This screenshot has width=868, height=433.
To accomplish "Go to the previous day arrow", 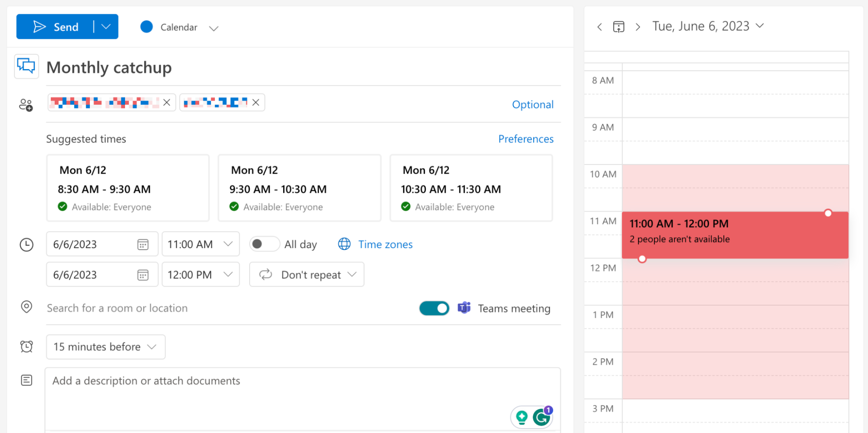I will coord(600,27).
